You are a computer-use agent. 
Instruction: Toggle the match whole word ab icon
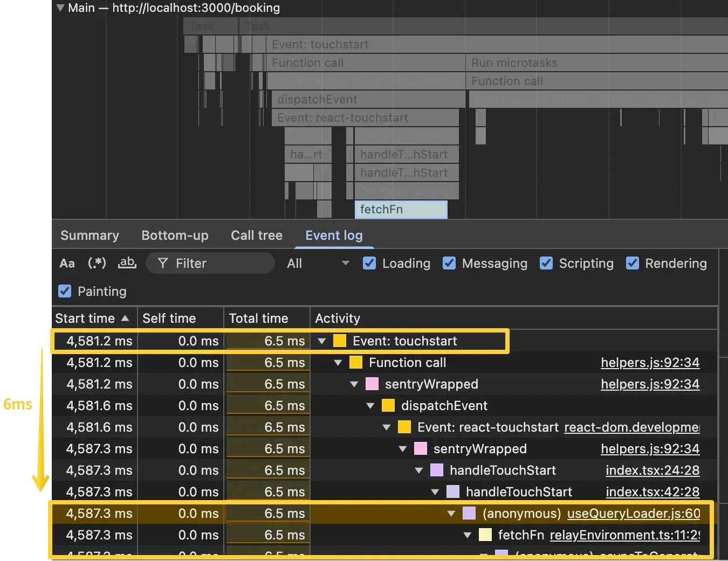click(x=127, y=263)
